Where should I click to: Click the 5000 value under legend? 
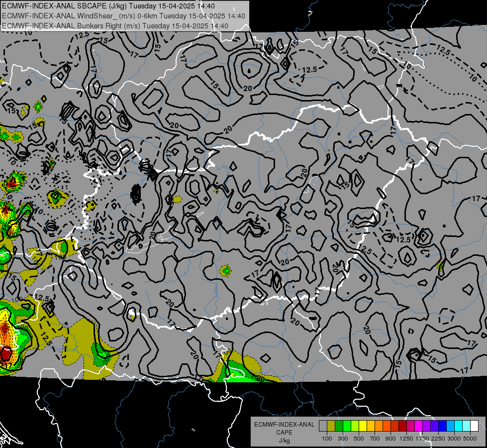[470, 439]
